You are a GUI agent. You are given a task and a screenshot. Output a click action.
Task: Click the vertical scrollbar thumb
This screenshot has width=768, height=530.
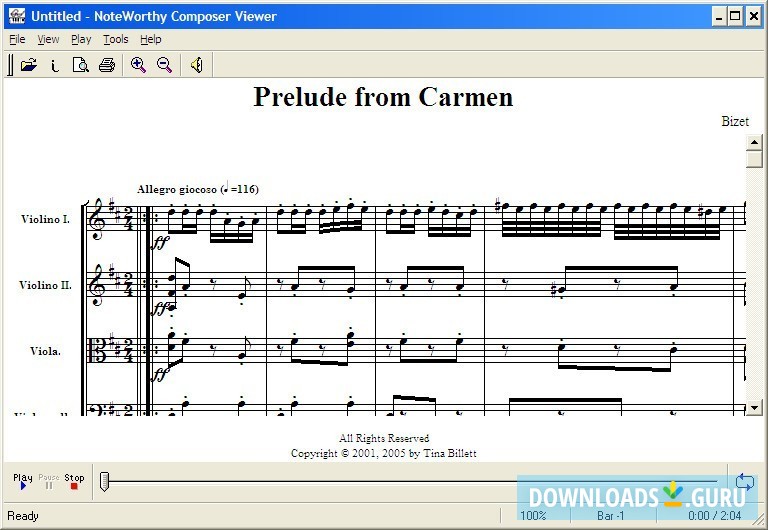(x=754, y=159)
